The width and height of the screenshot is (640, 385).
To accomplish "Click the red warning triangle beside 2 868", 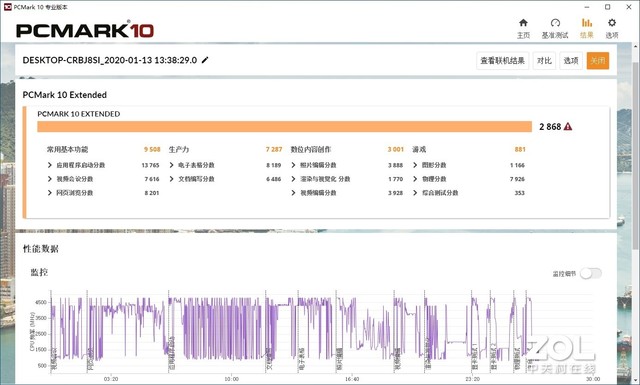I will coord(568,127).
